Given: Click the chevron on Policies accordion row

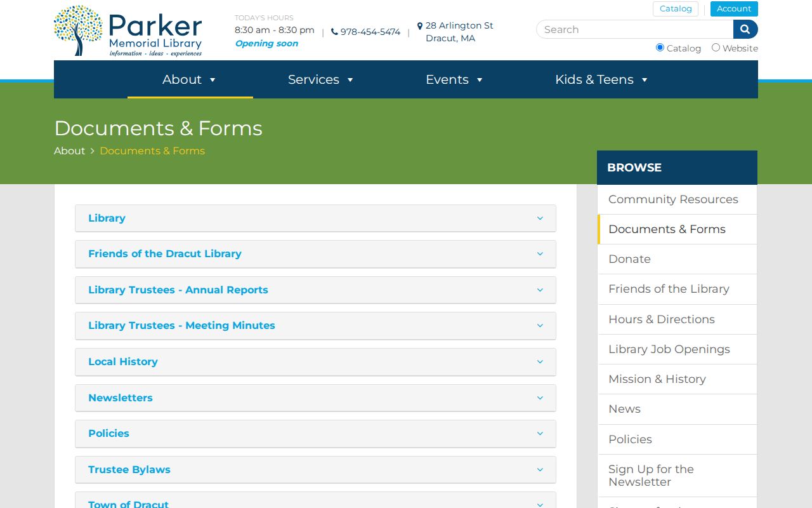Looking at the screenshot, I should tap(540, 433).
